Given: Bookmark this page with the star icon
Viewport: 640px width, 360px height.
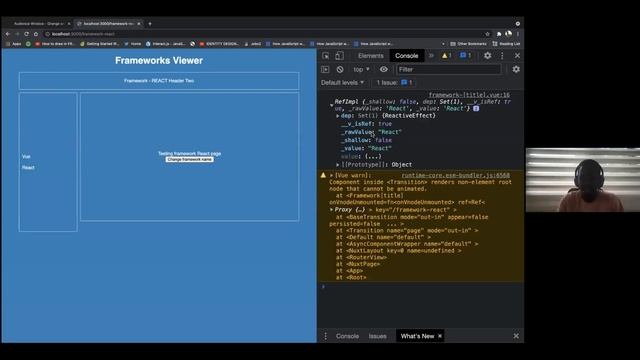Looking at the screenshot, I should [487, 34].
